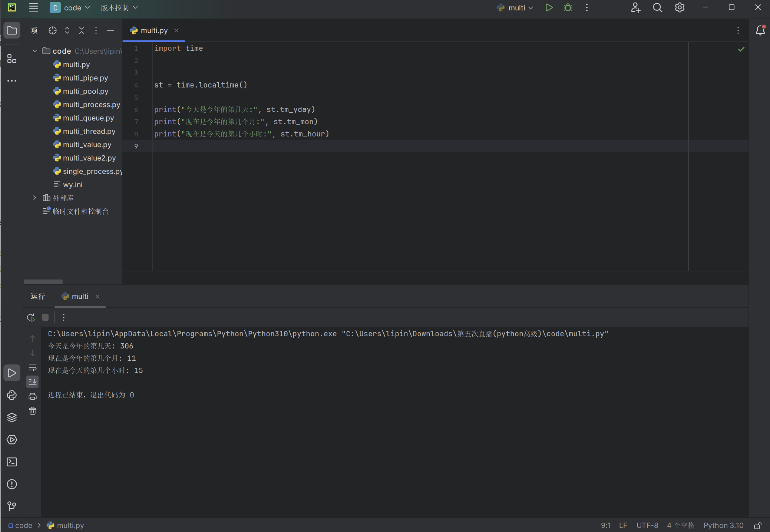770x532 pixels.
Task: Open multi_pool.py in project tree
Action: coord(86,91)
